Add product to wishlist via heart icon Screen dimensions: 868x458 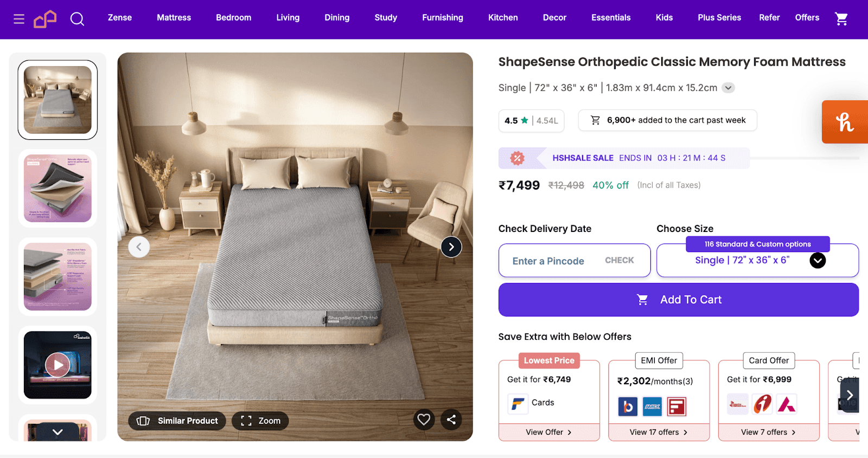424,420
